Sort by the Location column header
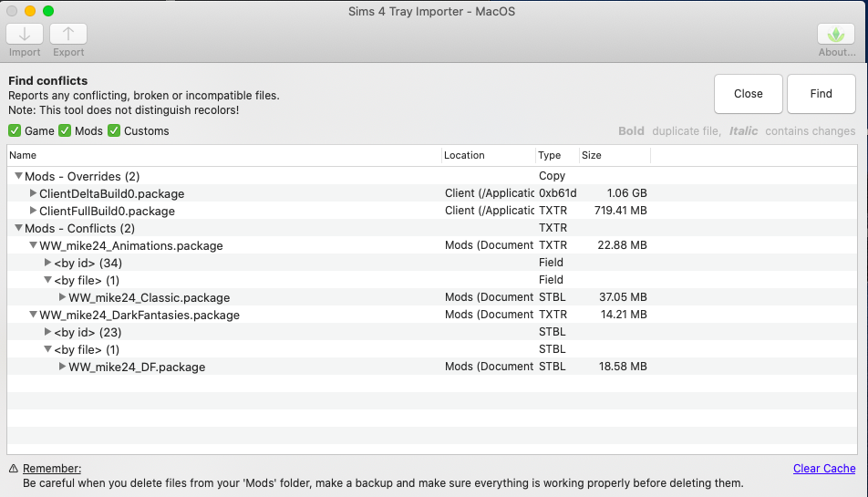 tap(489, 156)
